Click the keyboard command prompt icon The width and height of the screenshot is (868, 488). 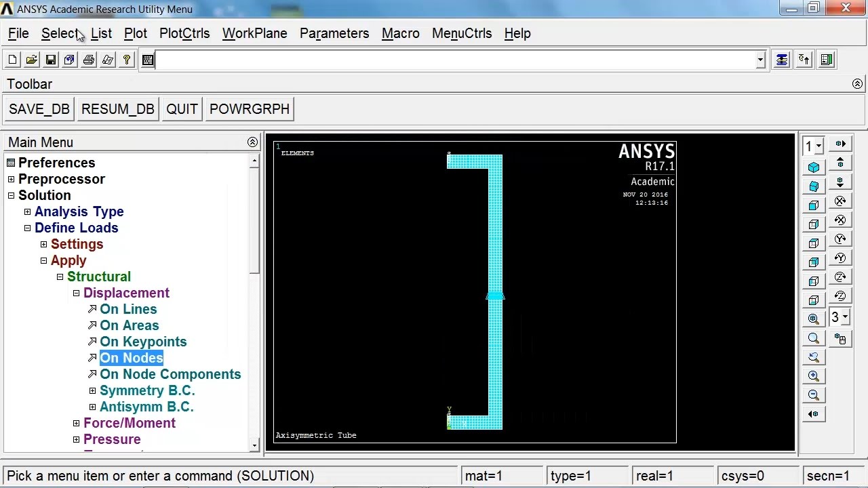tap(148, 60)
